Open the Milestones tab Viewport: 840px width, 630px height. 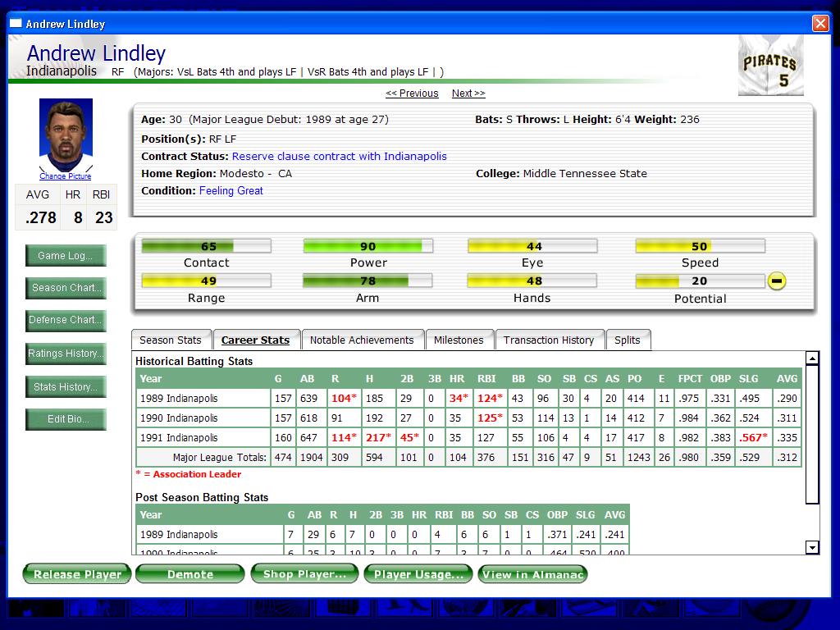tap(459, 340)
